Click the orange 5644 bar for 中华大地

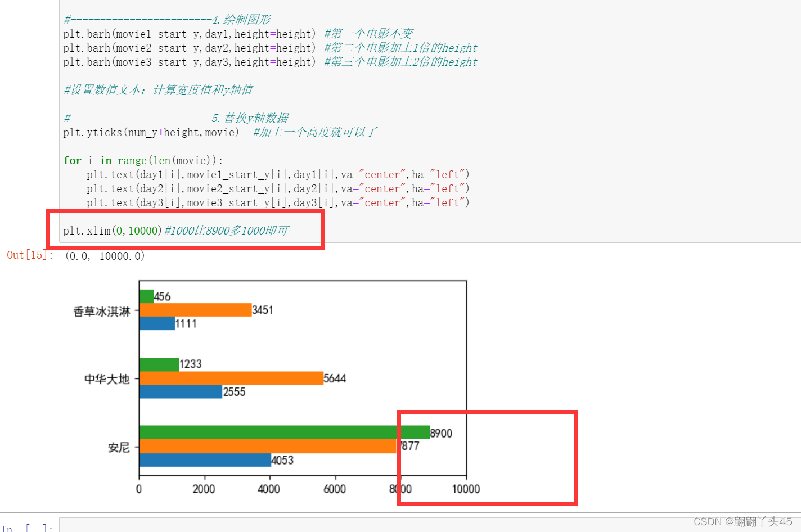coord(231,378)
